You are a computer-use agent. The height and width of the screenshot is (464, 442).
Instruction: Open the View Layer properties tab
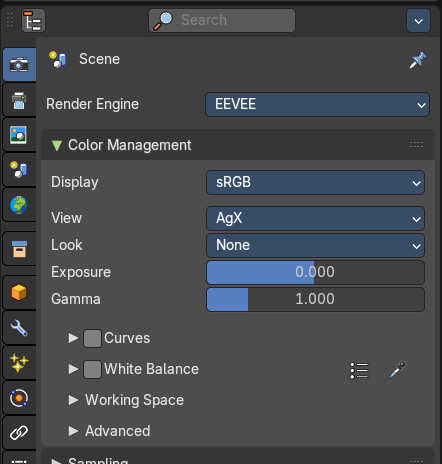coord(19,135)
